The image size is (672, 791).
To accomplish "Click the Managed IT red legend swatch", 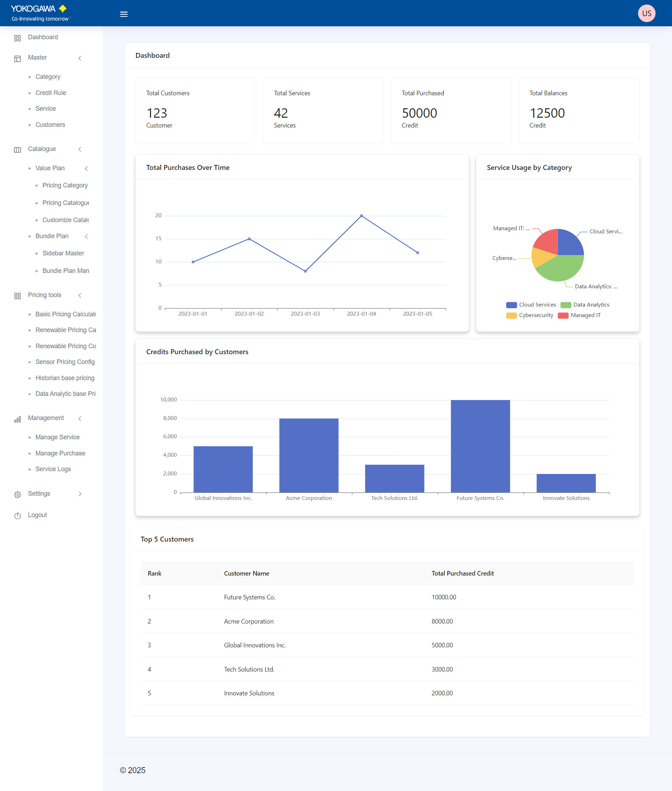I will tap(563, 315).
